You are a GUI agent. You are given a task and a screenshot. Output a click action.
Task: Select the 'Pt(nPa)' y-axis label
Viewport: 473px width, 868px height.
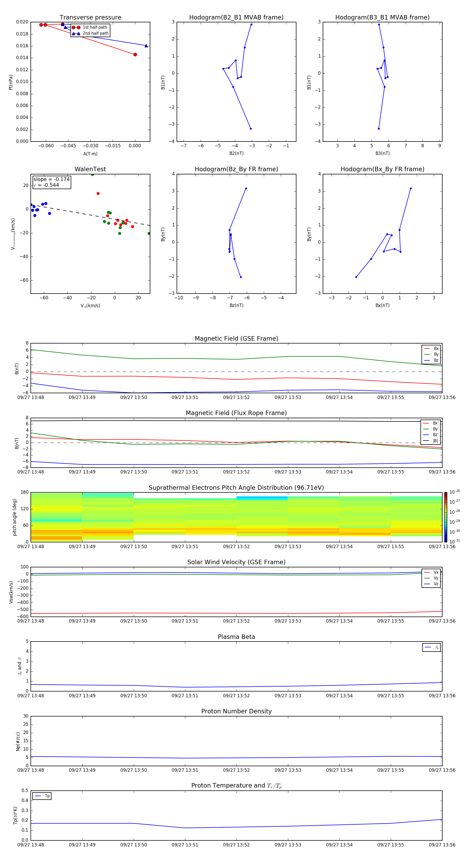11,82
